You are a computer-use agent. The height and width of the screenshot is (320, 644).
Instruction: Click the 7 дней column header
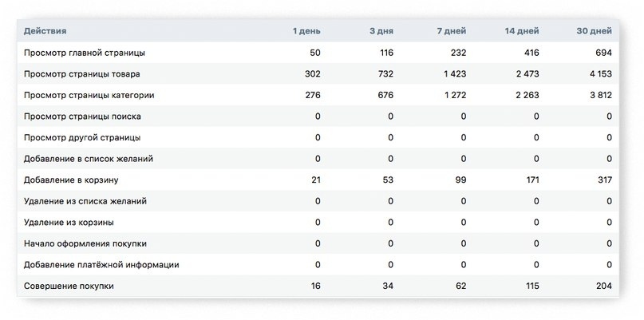[x=452, y=31]
